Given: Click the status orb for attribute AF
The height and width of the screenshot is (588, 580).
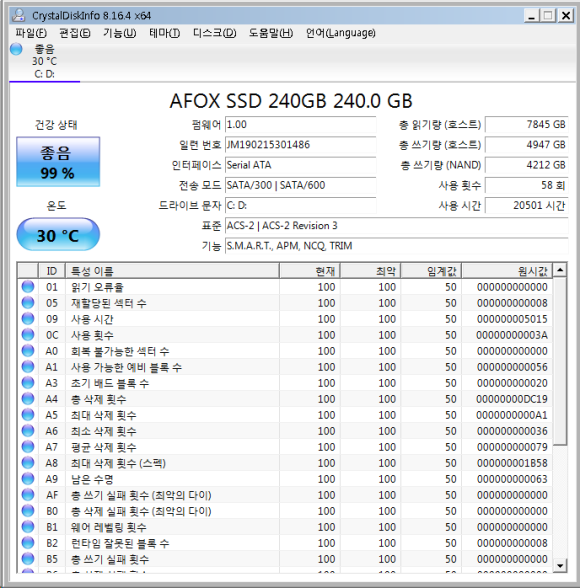Looking at the screenshot, I should pos(28,495).
